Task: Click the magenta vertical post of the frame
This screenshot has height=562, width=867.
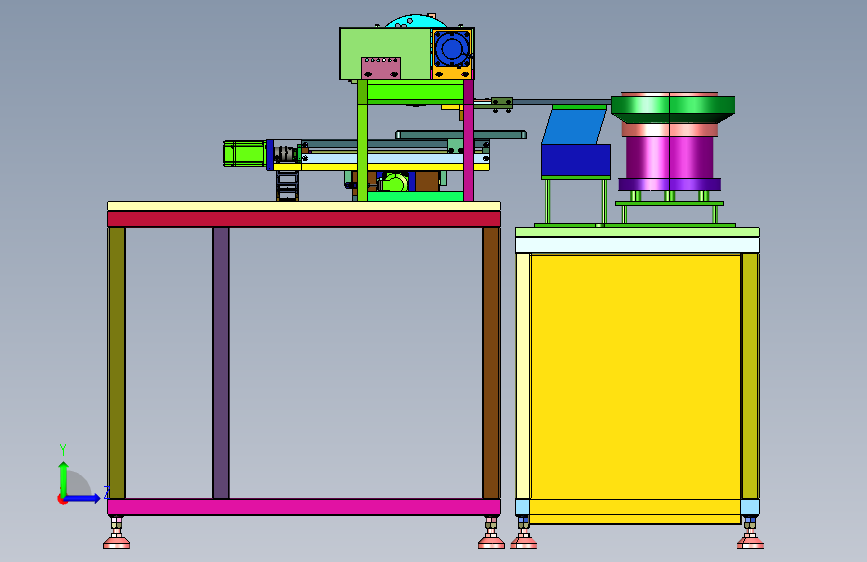Action: 468,140
